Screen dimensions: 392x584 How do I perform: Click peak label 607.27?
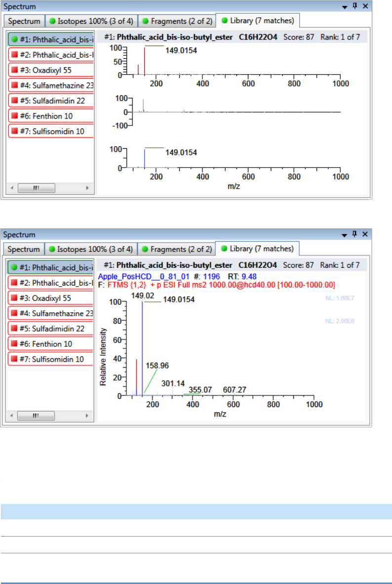[x=235, y=390]
